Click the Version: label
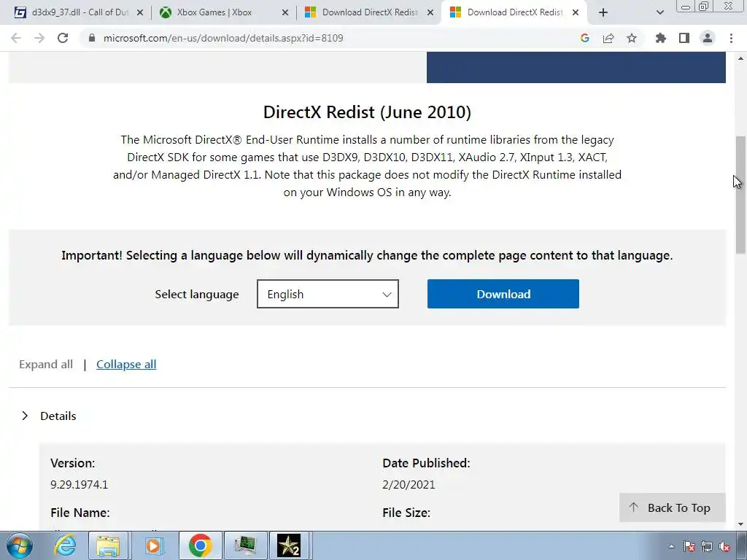The image size is (747, 560). (73, 463)
